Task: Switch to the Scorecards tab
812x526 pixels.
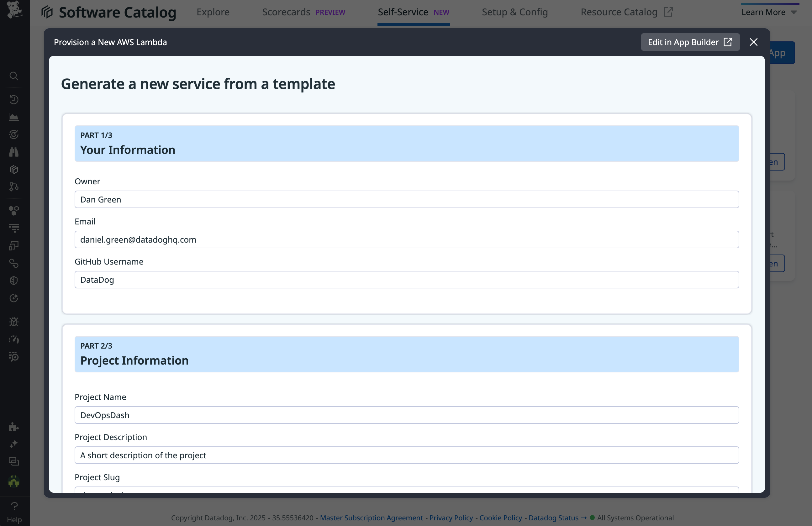Action: [286, 12]
